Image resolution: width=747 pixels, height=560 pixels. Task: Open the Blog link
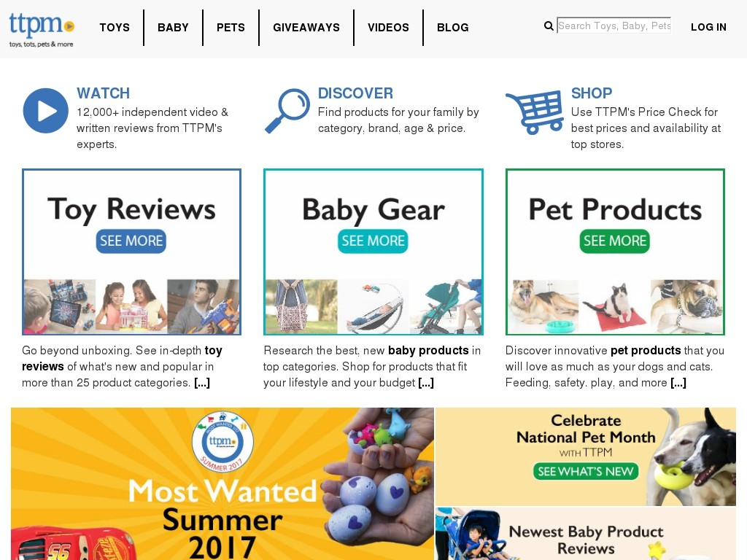coord(452,28)
